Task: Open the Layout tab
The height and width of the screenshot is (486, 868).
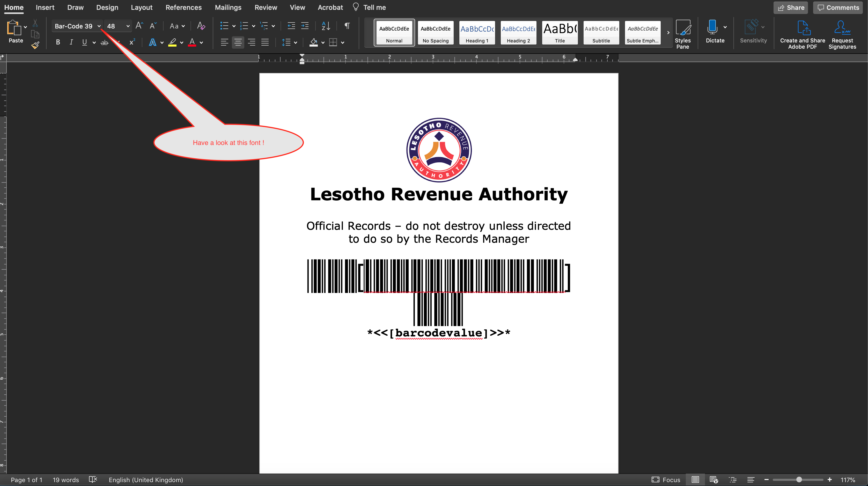Action: (142, 8)
